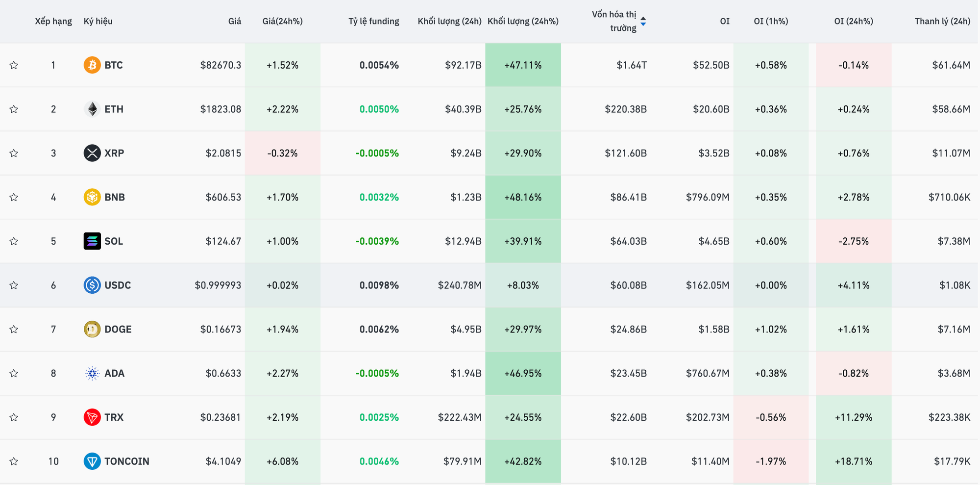Click the Bitcoin coin icon

pyautogui.click(x=92, y=65)
